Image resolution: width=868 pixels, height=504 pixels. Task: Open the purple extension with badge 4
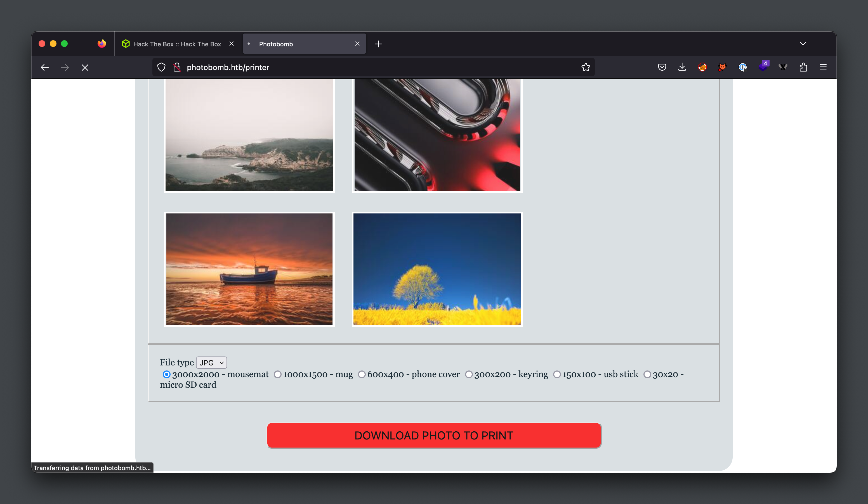(x=763, y=66)
